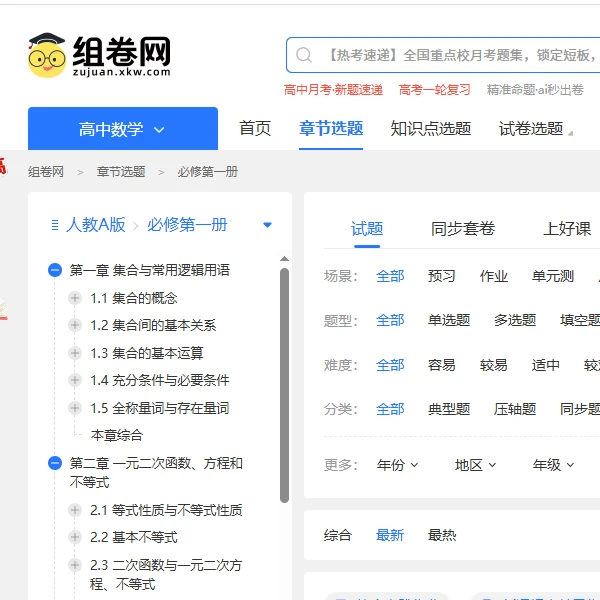Select 全部 in 分类 filter
Image resolution: width=600 pixels, height=600 pixels.
[x=390, y=409]
